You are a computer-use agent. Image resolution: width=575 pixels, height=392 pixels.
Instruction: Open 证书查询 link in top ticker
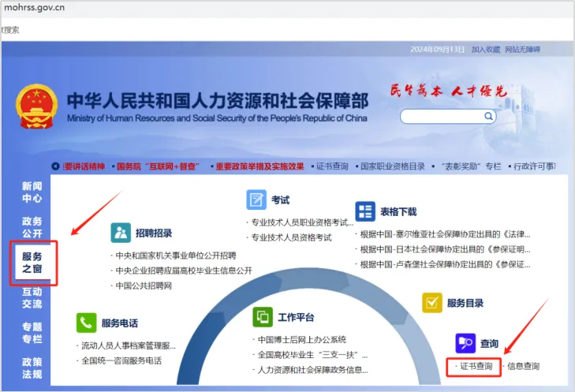[x=332, y=166]
